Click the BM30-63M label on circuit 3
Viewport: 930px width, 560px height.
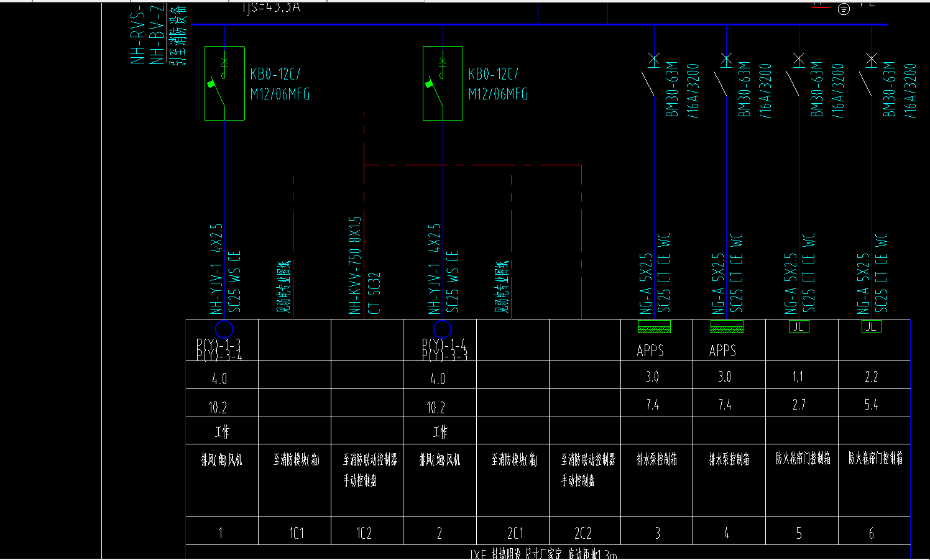pyautogui.click(x=672, y=89)
